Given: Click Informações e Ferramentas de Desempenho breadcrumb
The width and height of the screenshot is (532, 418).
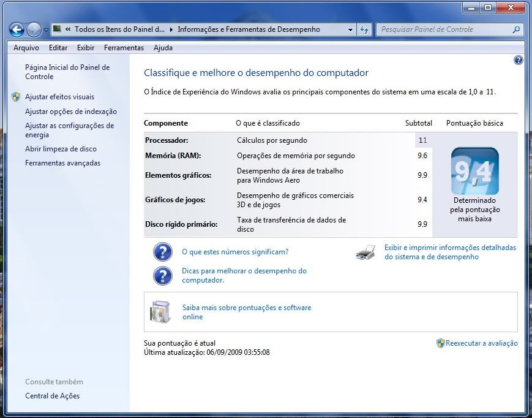Looking at the screenshot, I should 249,29.
